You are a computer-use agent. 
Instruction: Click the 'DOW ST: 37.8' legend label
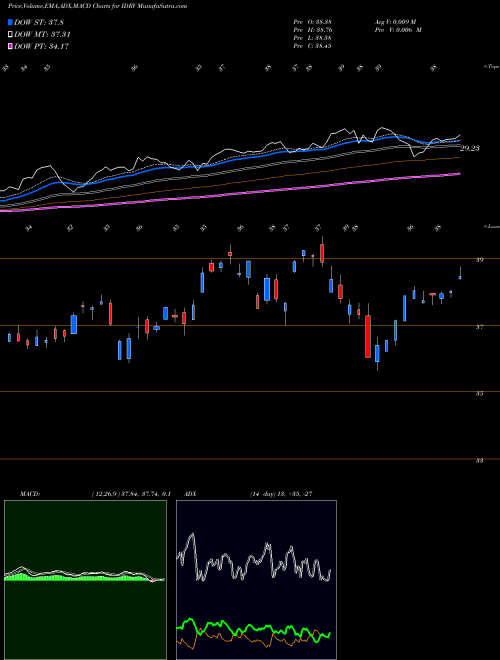(x=39, y=22)
